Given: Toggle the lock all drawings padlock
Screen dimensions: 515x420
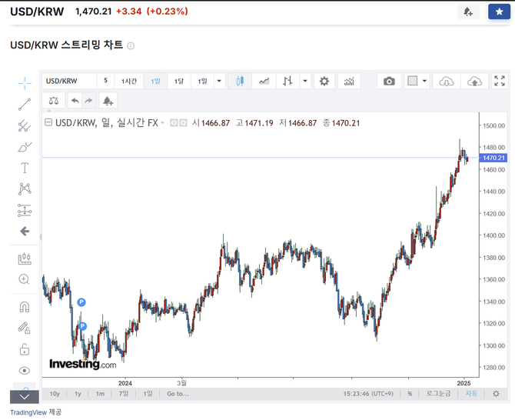Looking at the screenshot, I should pyautogui.click(x=25, y=349).
